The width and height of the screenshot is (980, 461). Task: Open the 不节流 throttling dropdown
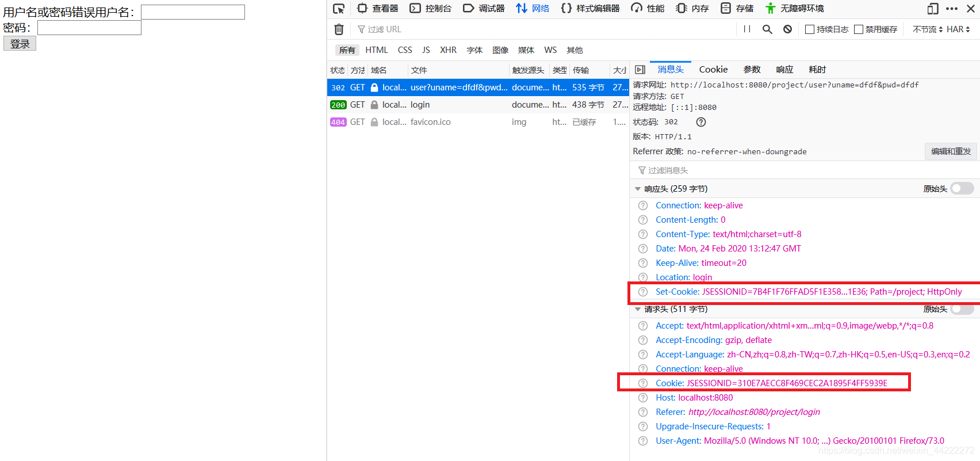pos(927,29)
